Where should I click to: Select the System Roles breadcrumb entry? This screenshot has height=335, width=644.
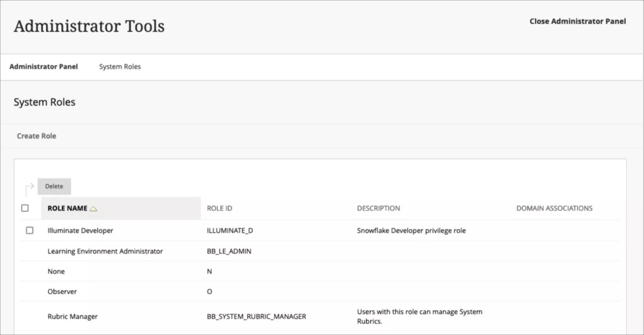120,66
